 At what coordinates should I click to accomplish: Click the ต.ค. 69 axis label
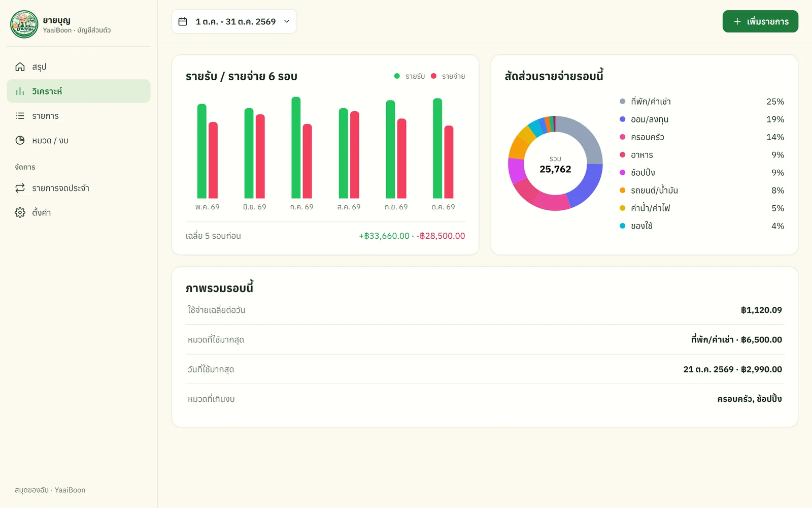point(444,207)
